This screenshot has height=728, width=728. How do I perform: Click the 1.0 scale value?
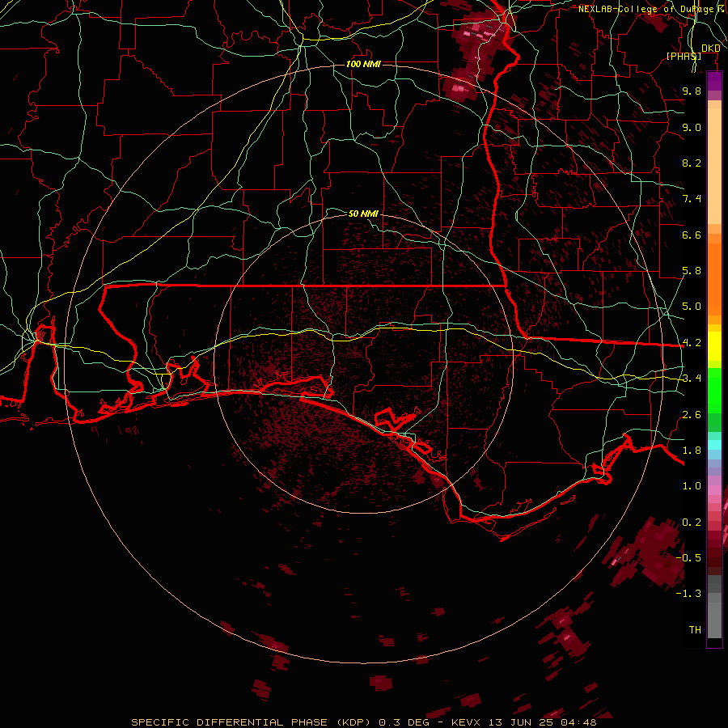[692, 486]
